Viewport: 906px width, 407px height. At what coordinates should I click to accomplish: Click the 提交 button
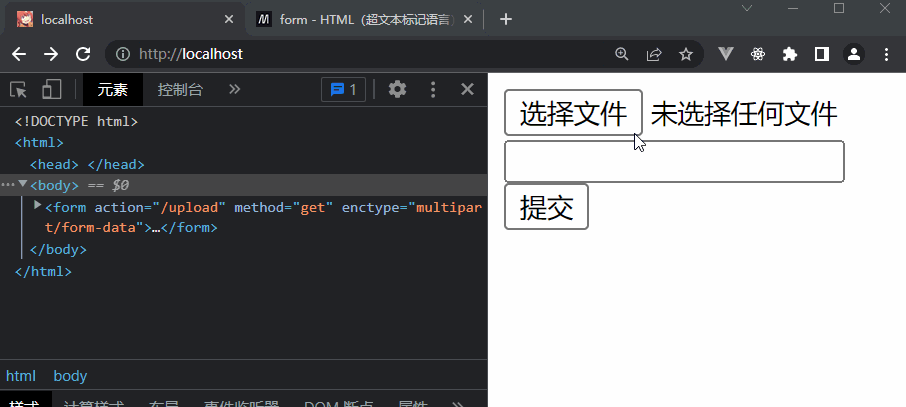546,207
